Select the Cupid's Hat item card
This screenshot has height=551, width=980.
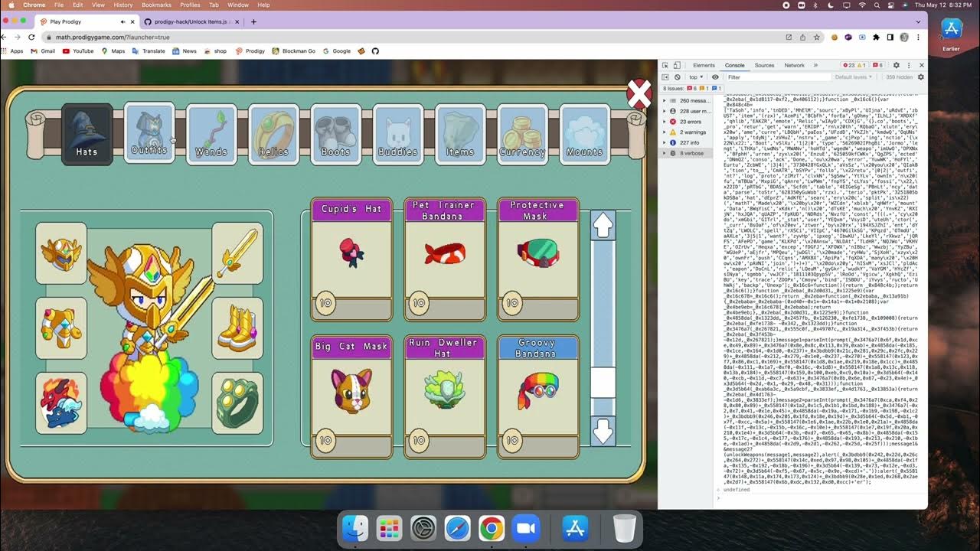click(x=351, y=259)
